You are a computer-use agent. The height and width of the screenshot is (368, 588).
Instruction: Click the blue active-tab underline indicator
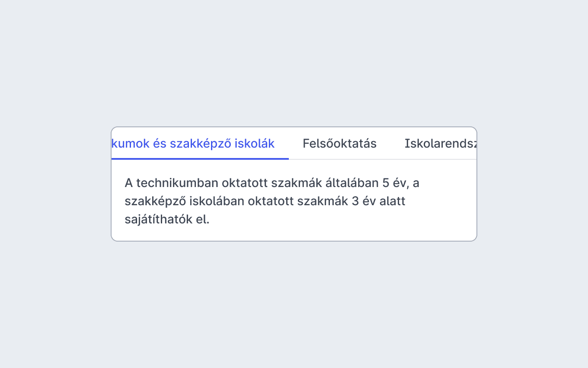pos(200,159)
